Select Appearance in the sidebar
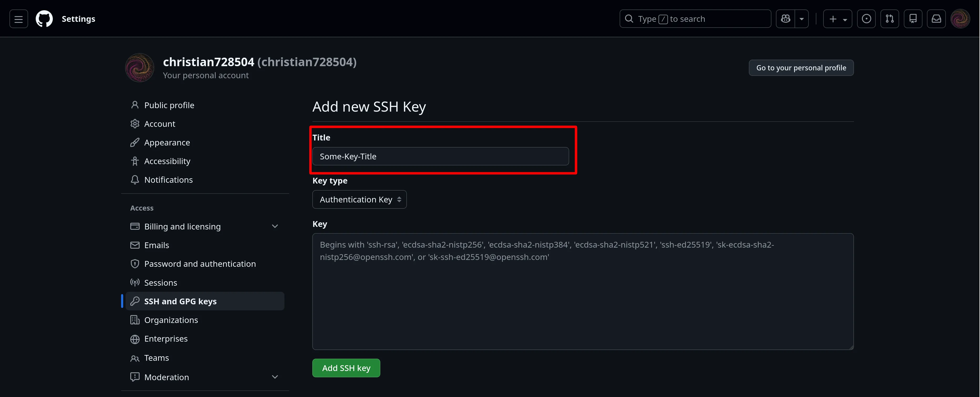Screen dimensions: 980x397 tap(167, 143)
